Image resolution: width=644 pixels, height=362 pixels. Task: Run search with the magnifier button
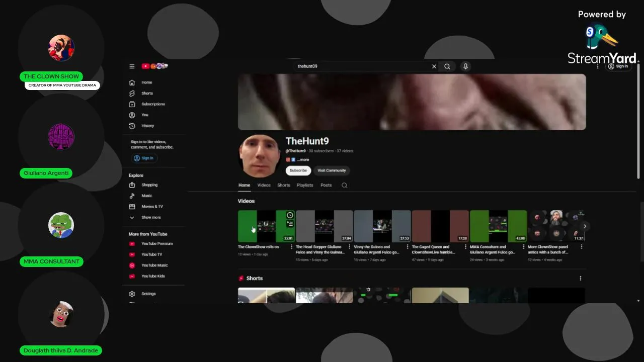pos(447,66)
